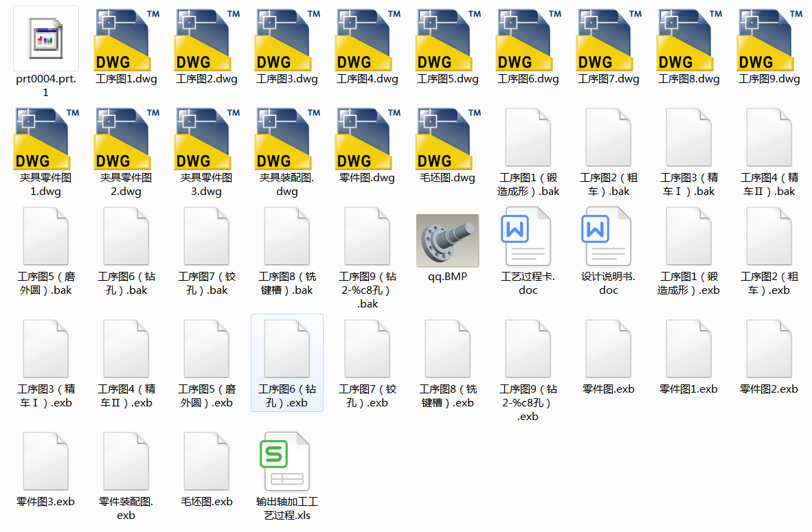The image size is (812, 532).
Task: Click the 零件图.dwg DWG icon
Action: point(367,138)
